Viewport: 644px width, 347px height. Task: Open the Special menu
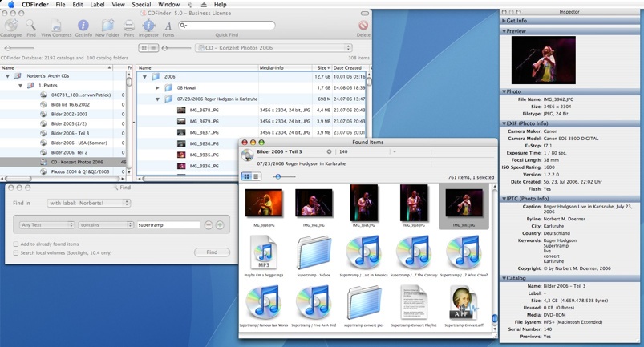click(x=141, y=5)
